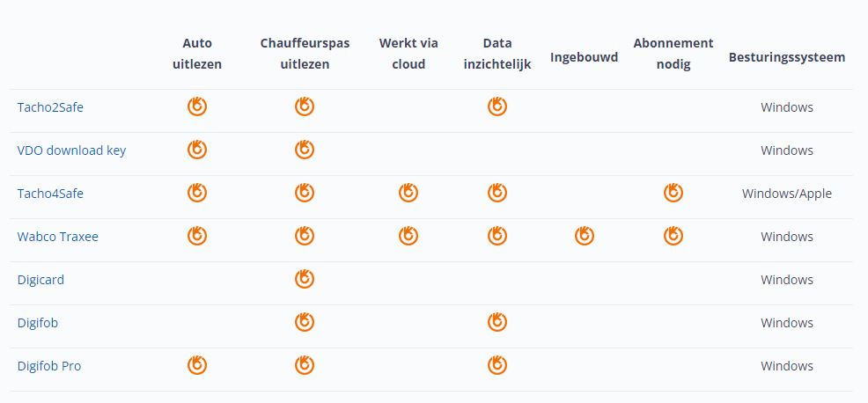Click VDO download key Chauffeurspas icon
Viewport: 868px width, 403px height.
[305, 149]
